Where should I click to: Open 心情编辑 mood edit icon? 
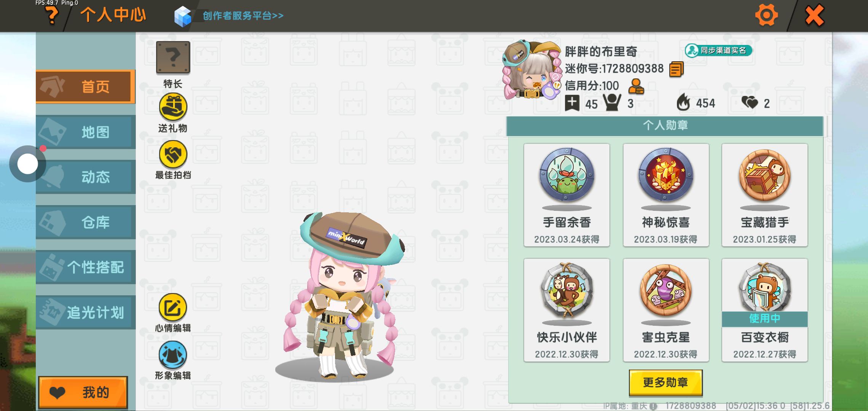(x=173, y=307)
